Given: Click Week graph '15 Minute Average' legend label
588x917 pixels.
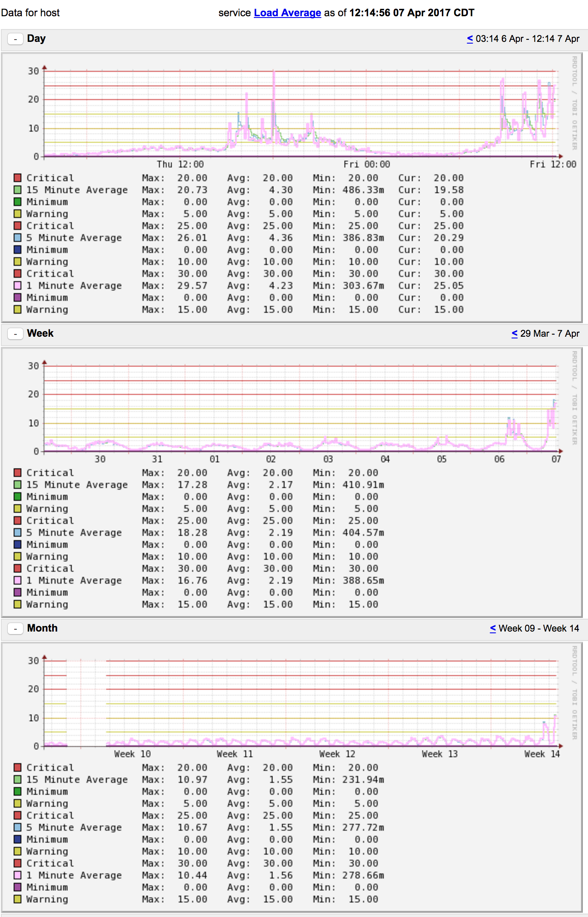Looking at the screenshot, I should pos(77,485).
